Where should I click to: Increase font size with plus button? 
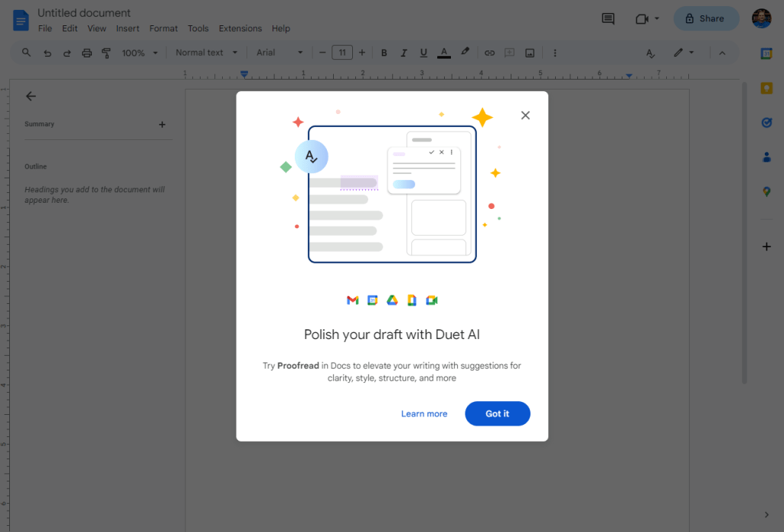[362, 53]
